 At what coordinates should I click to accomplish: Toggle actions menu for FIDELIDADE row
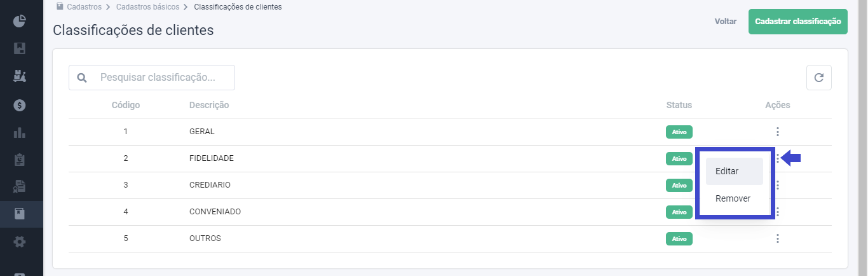click(777, 158)
